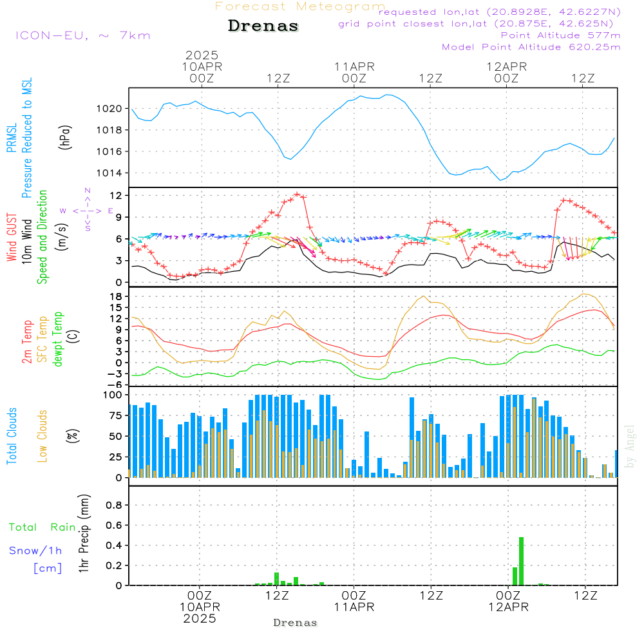Click the red 'Wind GUST' label
This screenshot has height=644, width=644.
click(12, 237)
